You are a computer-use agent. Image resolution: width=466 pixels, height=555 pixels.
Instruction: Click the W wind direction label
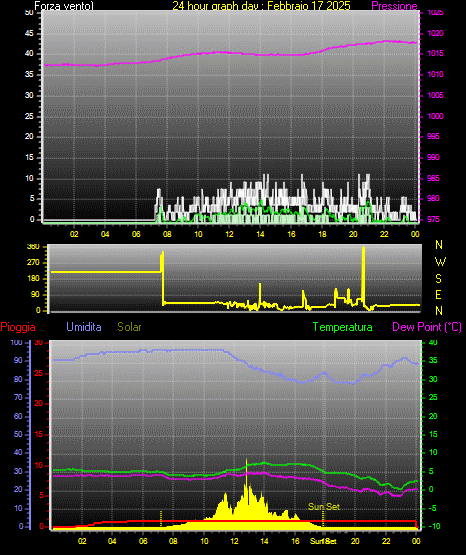[440, 262]
